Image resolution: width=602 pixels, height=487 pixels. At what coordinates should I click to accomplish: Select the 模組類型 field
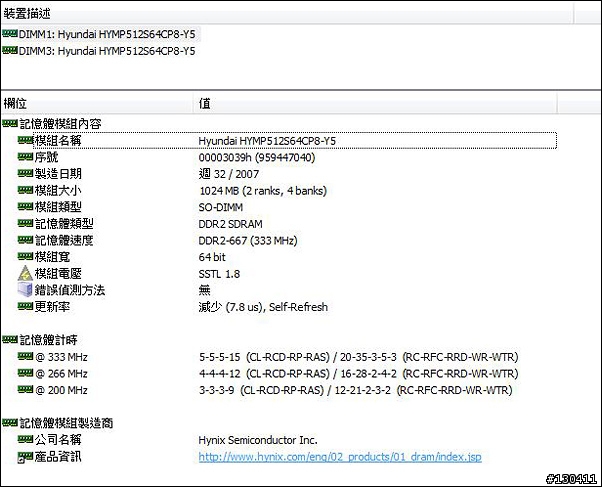click(58, 207)
